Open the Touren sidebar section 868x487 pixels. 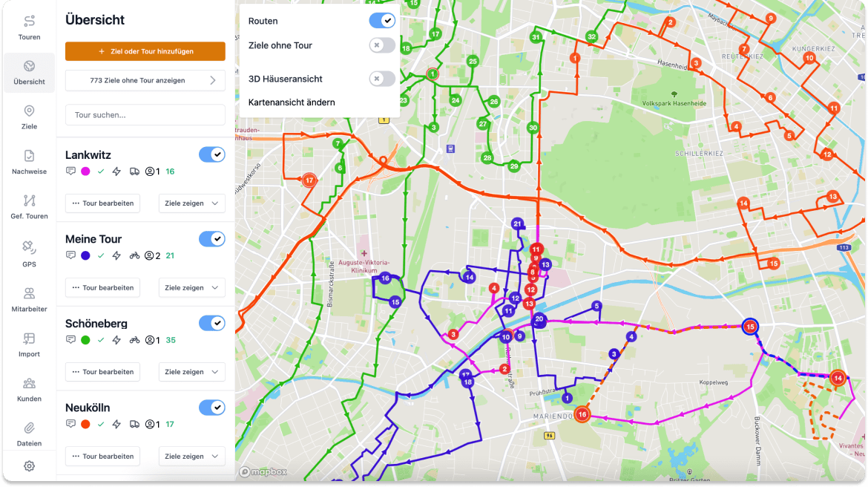pyautogui.click(x=30, y=27)
